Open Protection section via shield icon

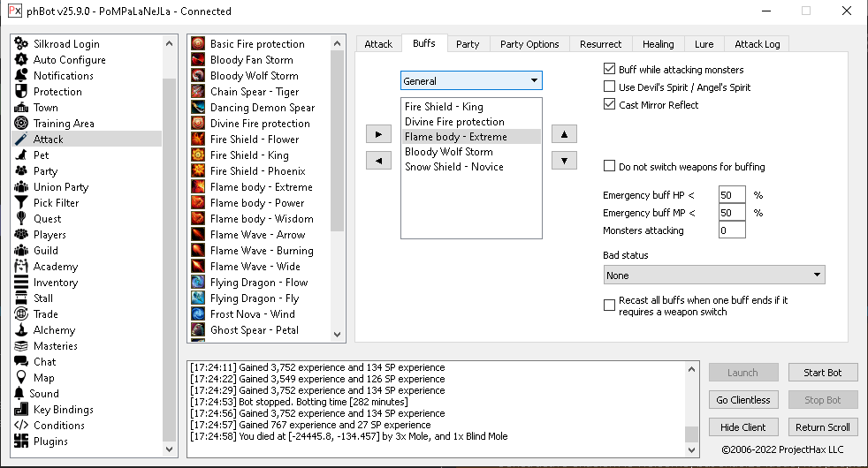tap(21, 92)
